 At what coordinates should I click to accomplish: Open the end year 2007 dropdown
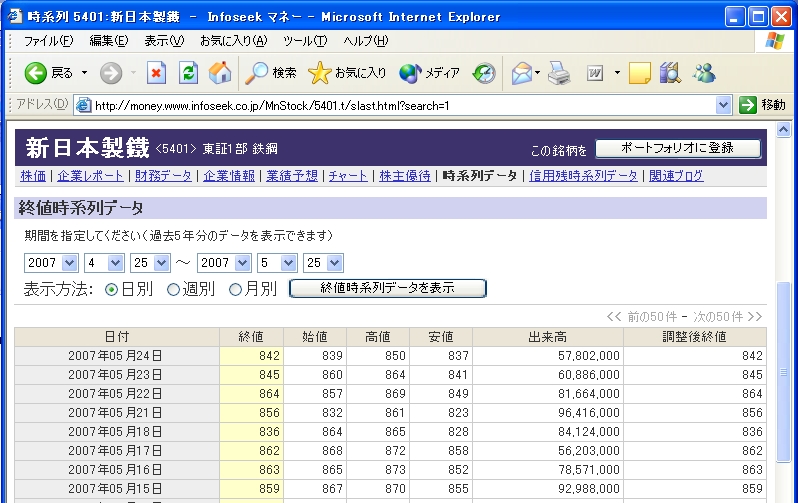pyautogui.click(x=224, y=263)
